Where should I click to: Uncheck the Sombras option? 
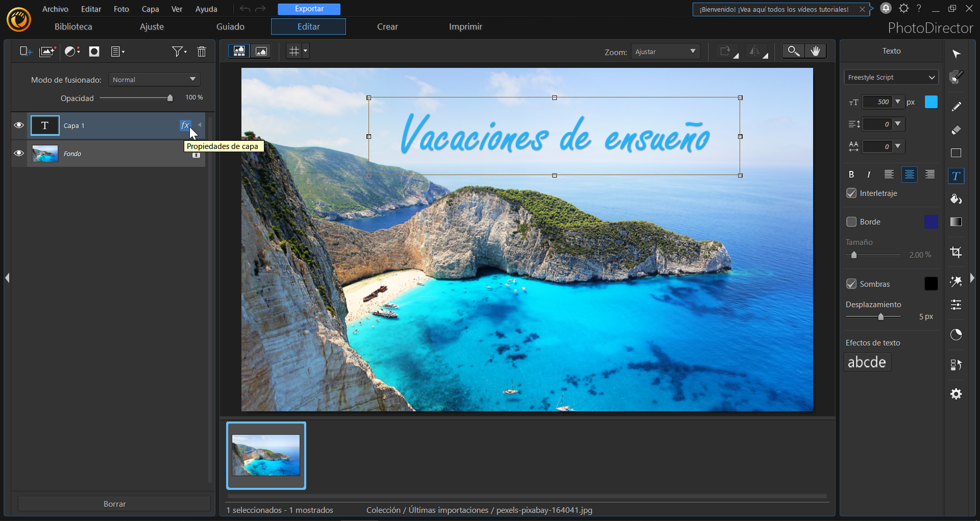pos(851,284)
